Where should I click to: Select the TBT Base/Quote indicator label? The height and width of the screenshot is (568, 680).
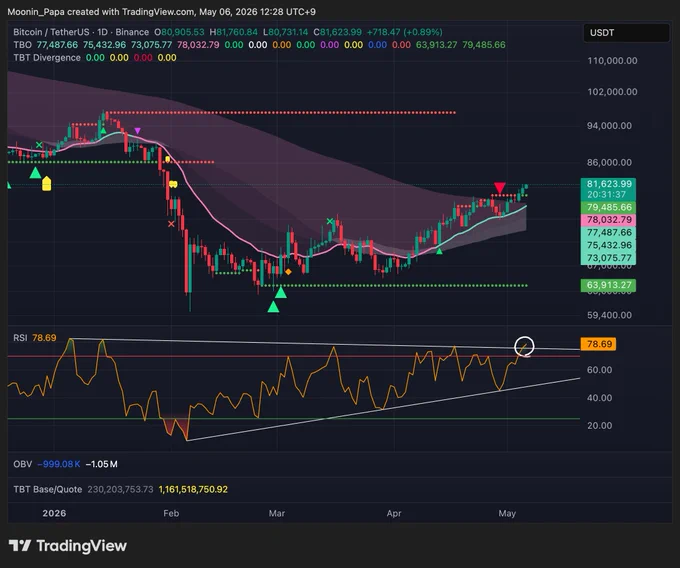point(48,489)
